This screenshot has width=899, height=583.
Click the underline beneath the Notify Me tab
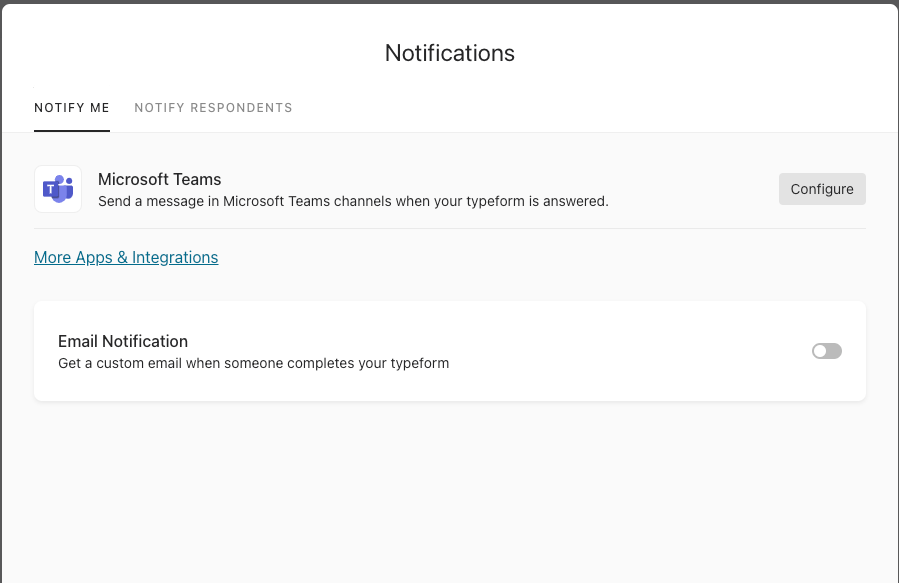tap(72, 131)
